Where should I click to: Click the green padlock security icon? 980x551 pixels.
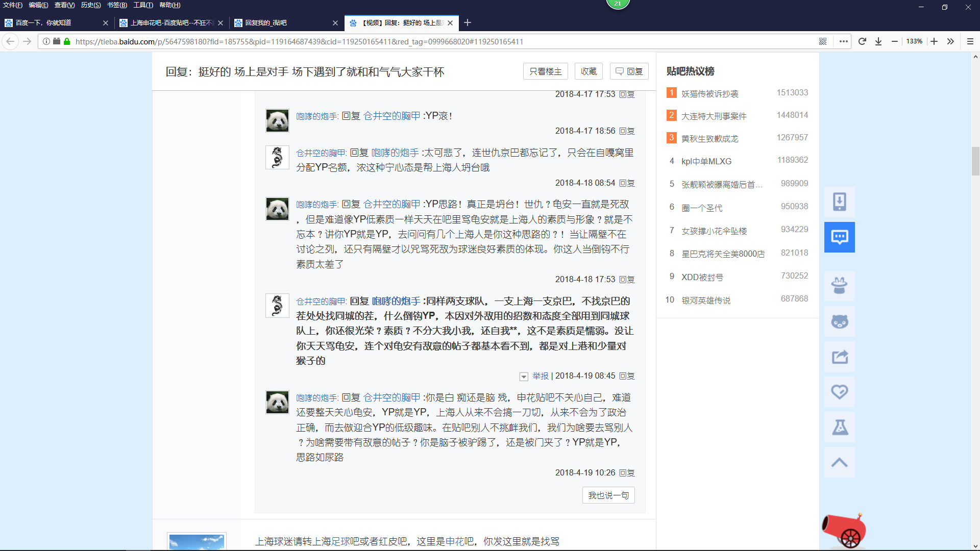click(x=67, y=41)
